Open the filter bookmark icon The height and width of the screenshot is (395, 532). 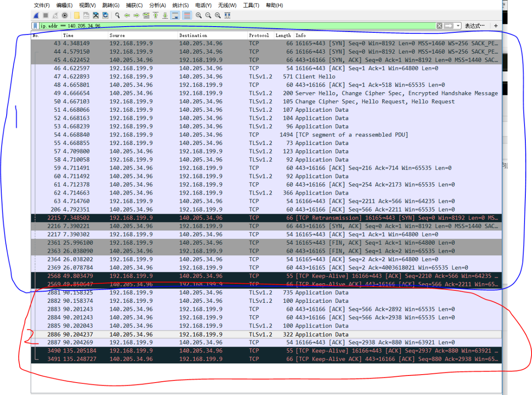(x=35, y=26)
